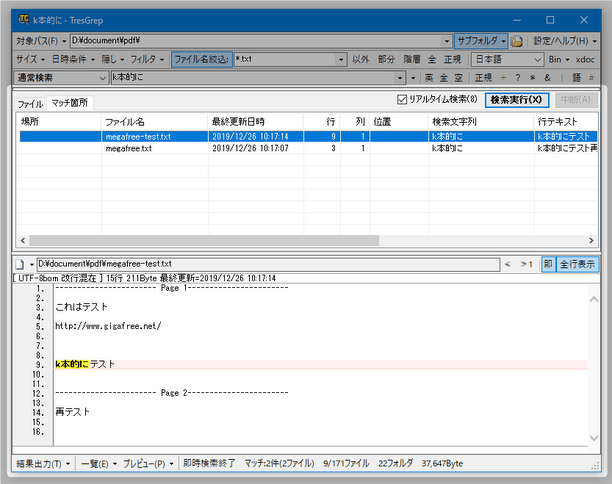Click the folder browse icon
Viewport: 612px width, 484px height.
[x=516, y=41]
